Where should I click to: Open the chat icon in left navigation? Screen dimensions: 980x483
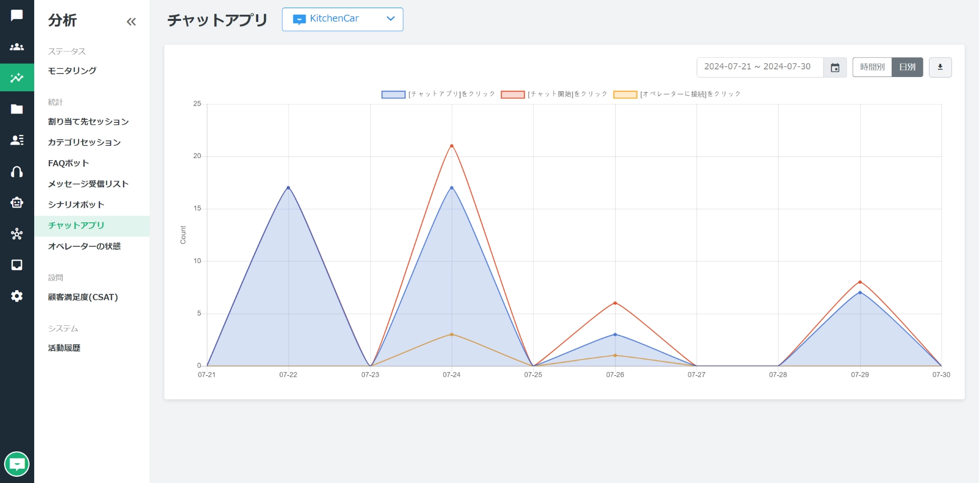tap(17, 15)
